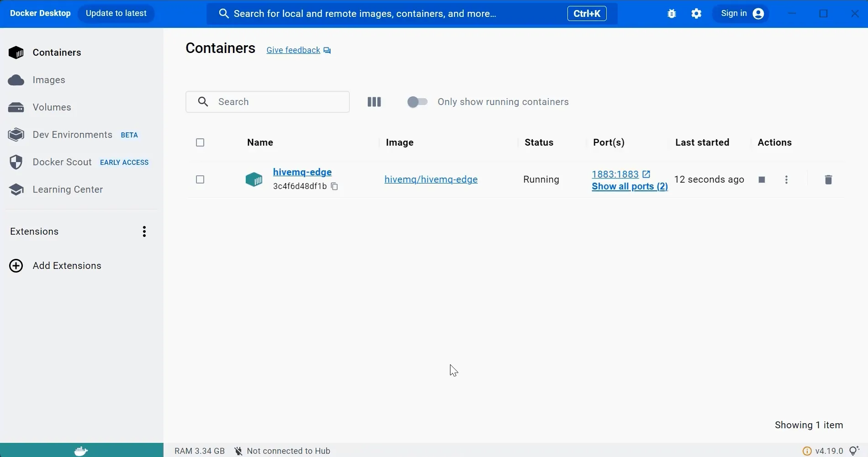Click the magnifier icon in the global search bar
The height and width of the screenshot is (457, 868).
click(x=223, y=14)
